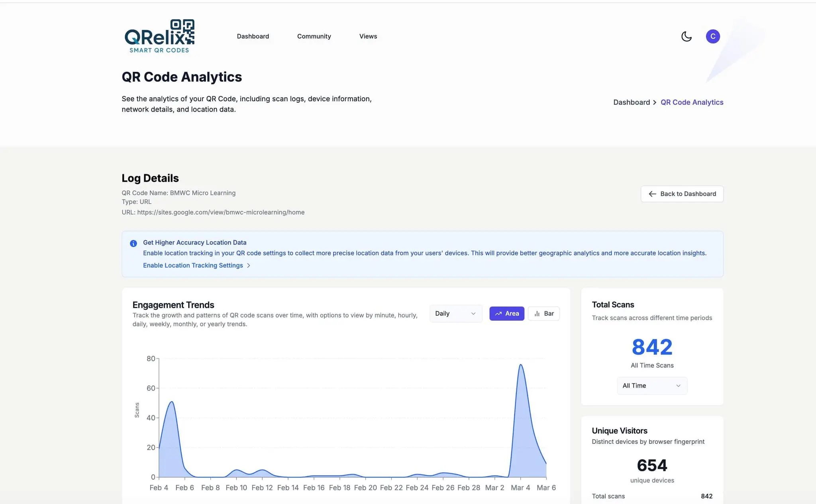Click the QRelix Smart QR Codes logo
Screen dimensions: 816x504
(159, 36)
